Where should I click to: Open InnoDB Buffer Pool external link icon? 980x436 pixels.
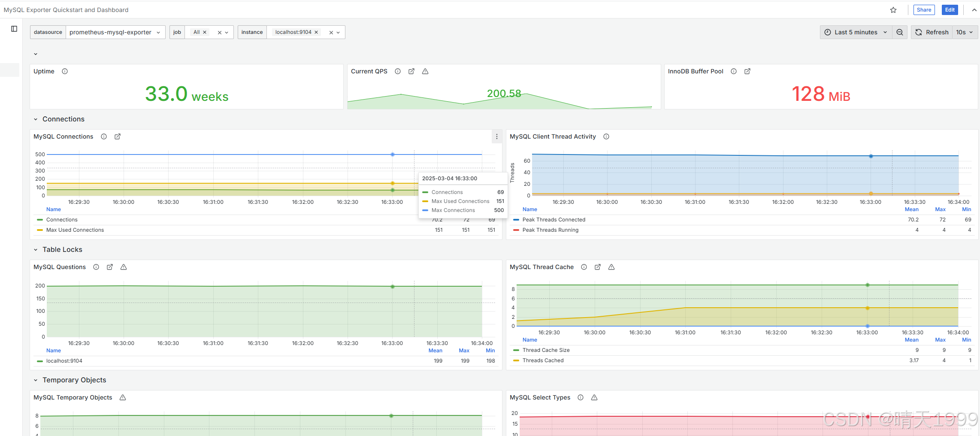pos(747,71)
